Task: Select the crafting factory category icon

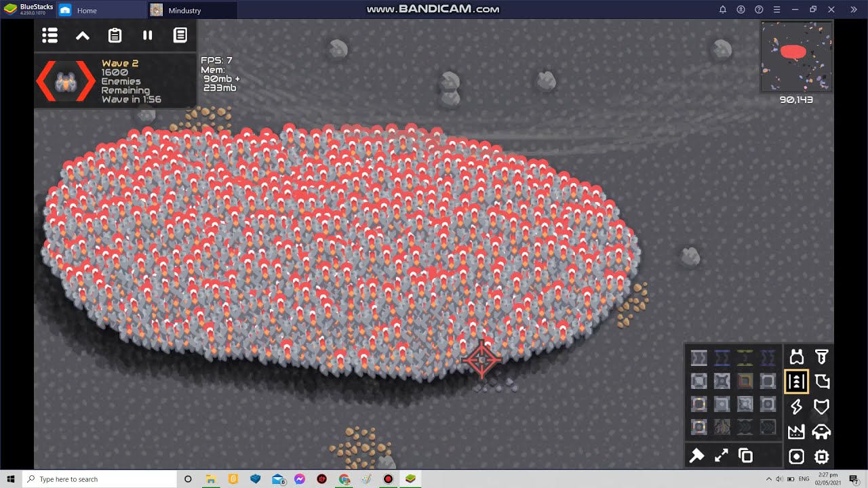Action: (797, 432)
